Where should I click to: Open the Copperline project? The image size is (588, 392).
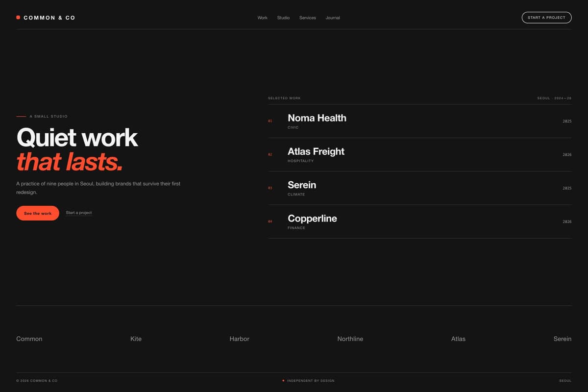tap(312, 219)
